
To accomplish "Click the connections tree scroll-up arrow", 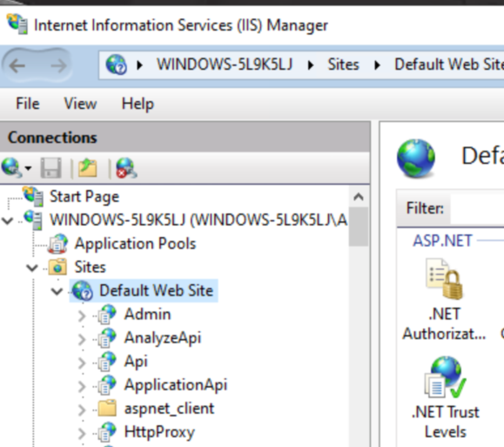I will coord(359,197).
